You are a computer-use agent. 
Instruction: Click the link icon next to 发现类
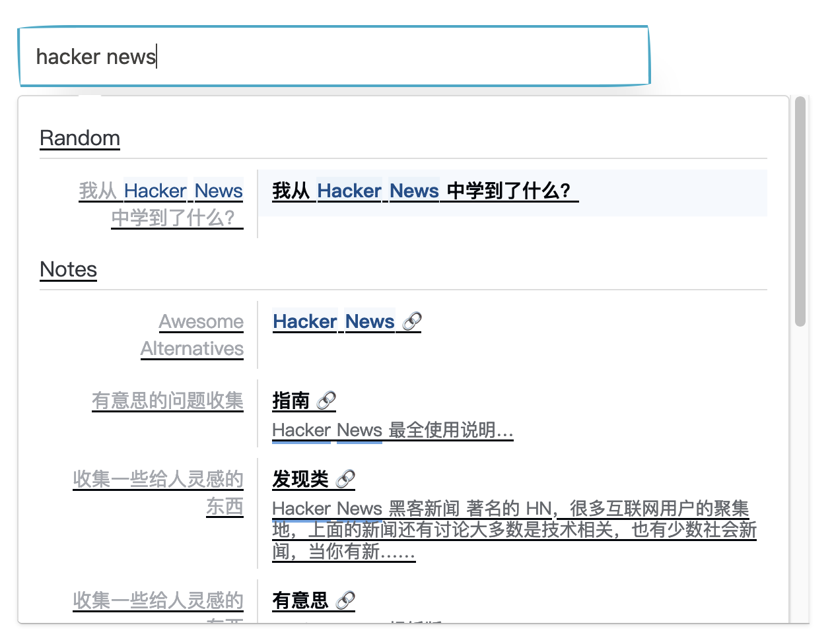pyautogui.click(x=346, y=479)
